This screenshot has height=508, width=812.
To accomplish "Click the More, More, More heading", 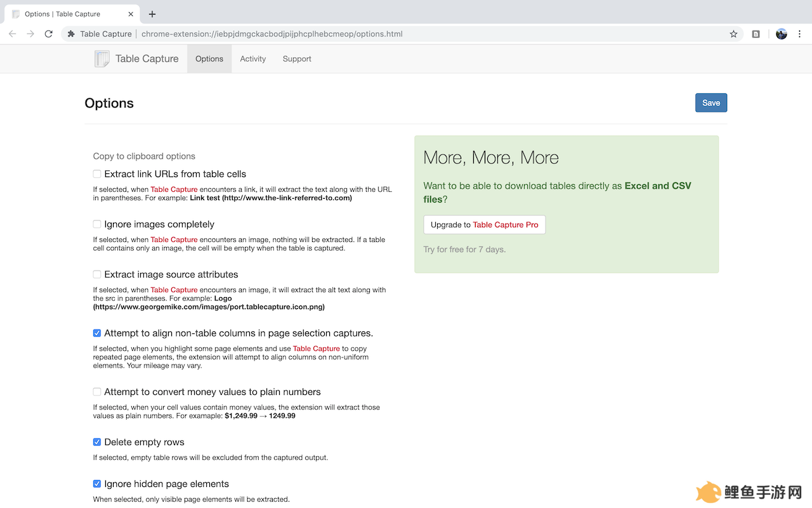I will (491, 158).
